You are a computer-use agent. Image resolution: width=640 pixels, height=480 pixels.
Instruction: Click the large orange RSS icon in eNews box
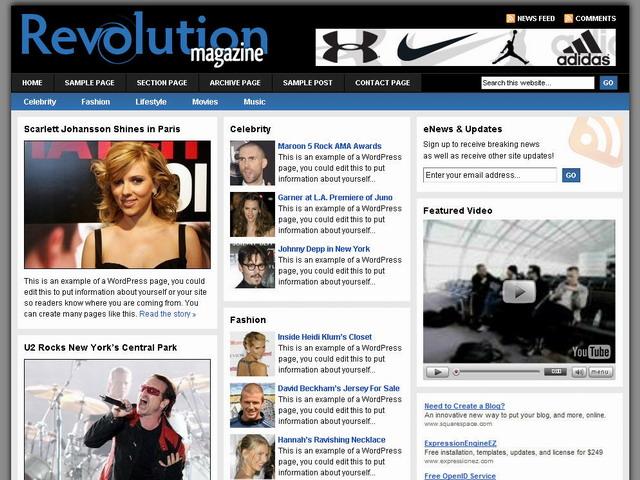pos(596,140)
